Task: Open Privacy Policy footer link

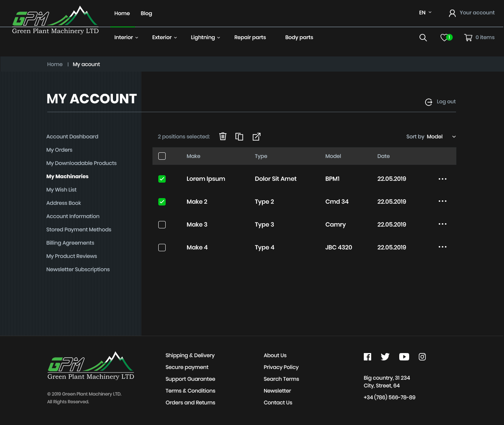Action: (x=281, y=367)
